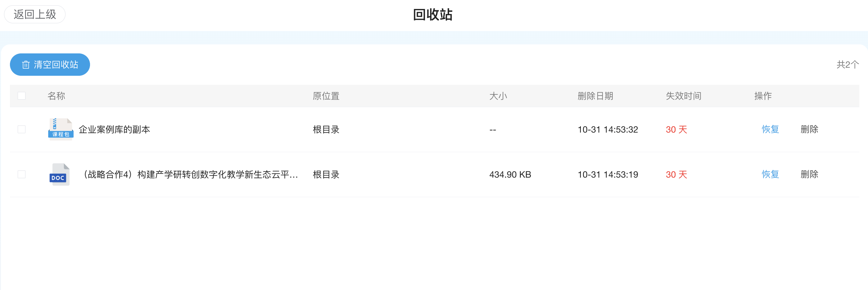The image size is (868, 290).
Task: Click trash icon in 清空回收站 button
Action: pyautogui.click(x=26, y=65)
